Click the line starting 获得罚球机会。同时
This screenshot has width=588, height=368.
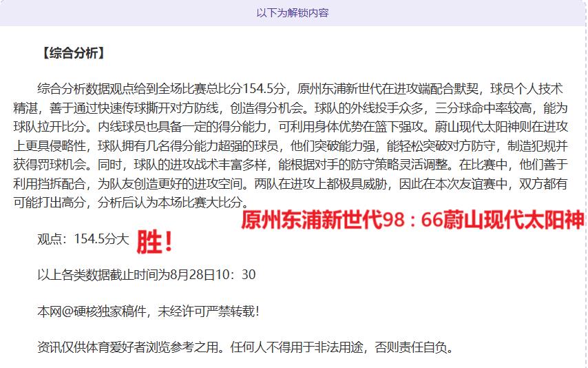click(291, 165)
